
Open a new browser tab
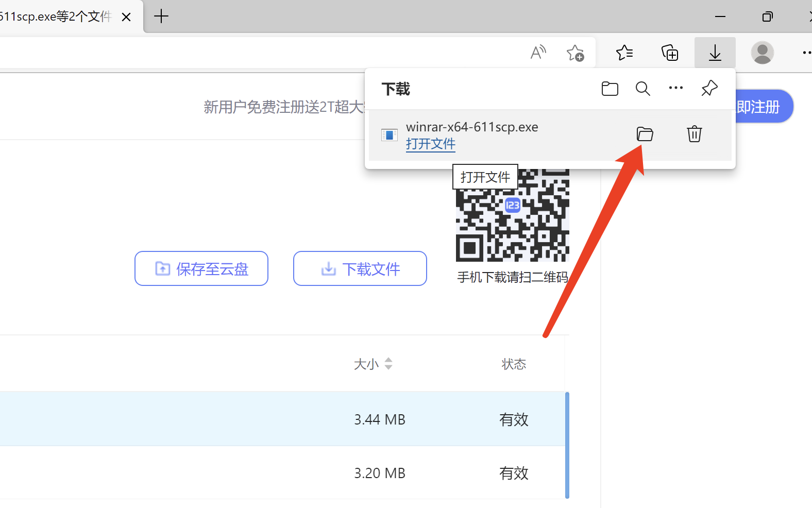point(161,16)
